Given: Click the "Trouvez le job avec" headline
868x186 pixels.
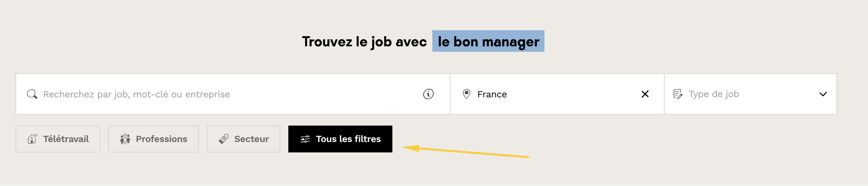Looking at the screenshot, I should (x=364, y=42).
